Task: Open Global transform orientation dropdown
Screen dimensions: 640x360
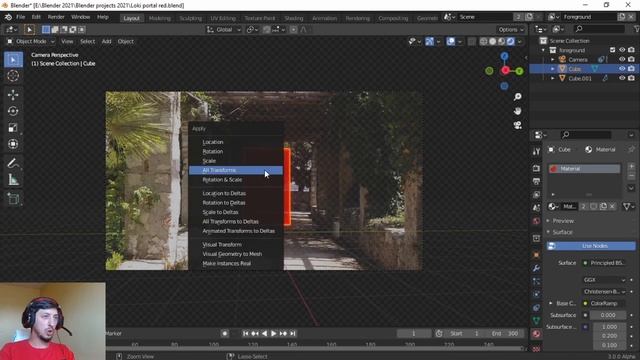Action: tap(224, 29)
